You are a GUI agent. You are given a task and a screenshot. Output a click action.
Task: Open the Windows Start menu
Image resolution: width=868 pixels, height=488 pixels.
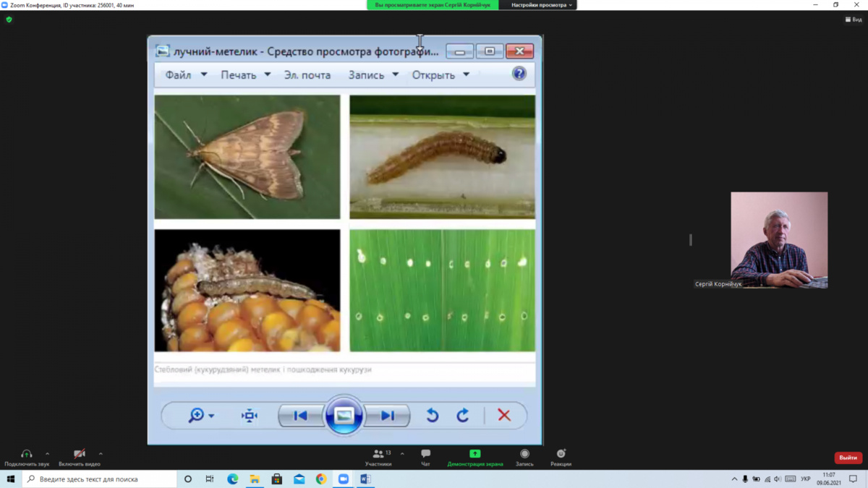click(11, 479)
